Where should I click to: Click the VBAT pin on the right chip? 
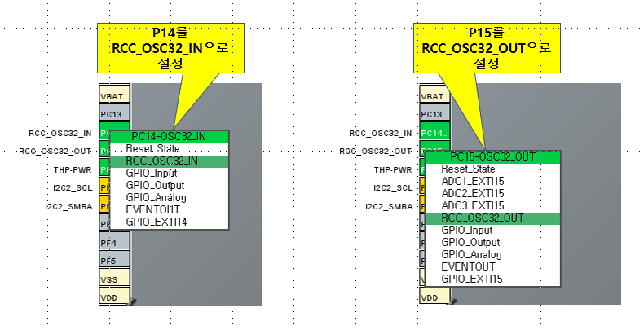coord(434,95)
